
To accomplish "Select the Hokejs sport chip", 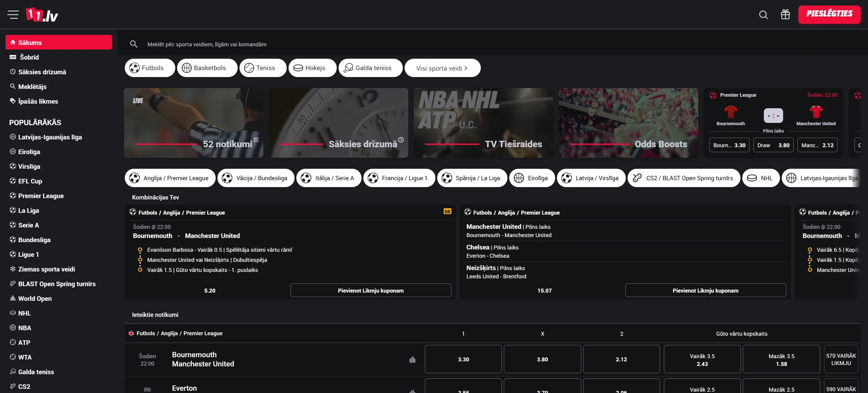I will [x=312, y=68].
